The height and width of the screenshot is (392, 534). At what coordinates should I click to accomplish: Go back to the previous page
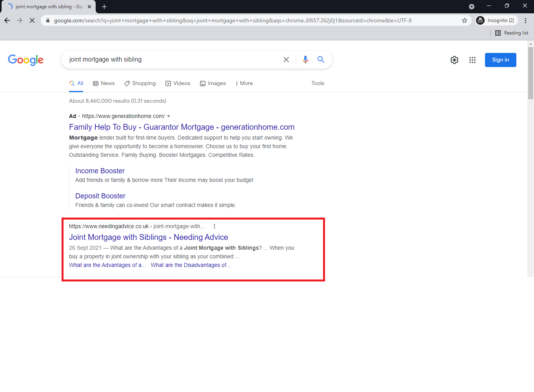(x=7, y=20)
